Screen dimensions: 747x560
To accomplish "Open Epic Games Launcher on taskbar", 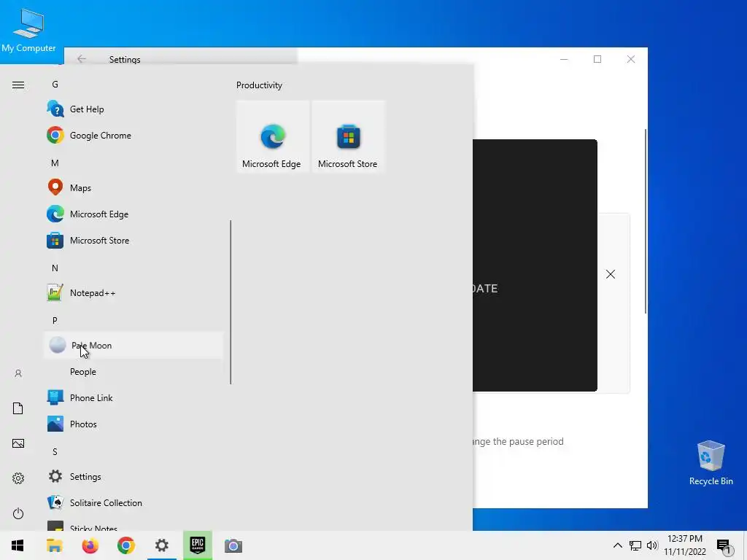I will [197, 545].
